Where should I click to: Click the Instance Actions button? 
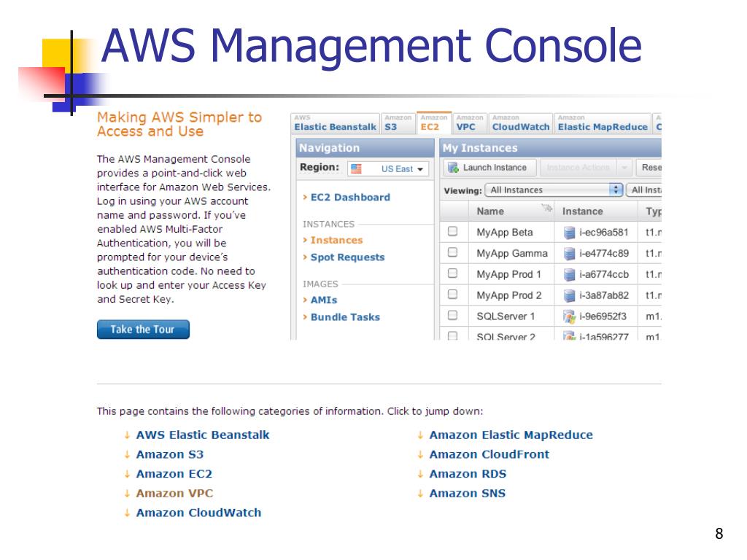(x=578, y=168)
